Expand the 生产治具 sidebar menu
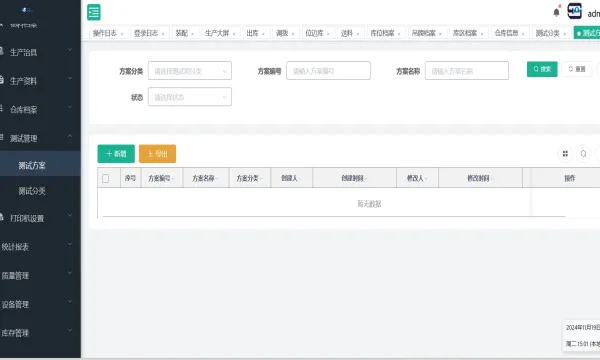Screen dimensions: 600x360 [x=40, y=52]
